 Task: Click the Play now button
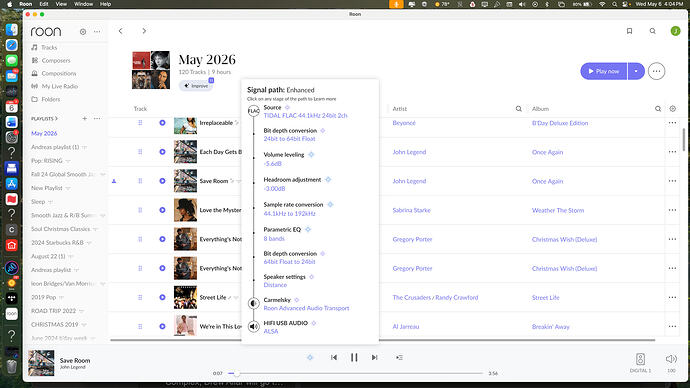[604, 71]
